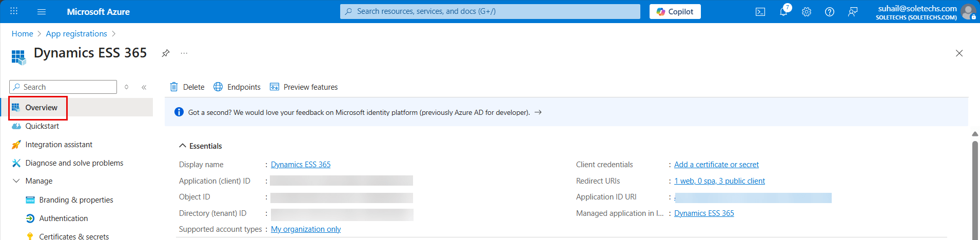Open the notifications bell
The width and height of the screenshot is (980, 240).
pos(783,12)
